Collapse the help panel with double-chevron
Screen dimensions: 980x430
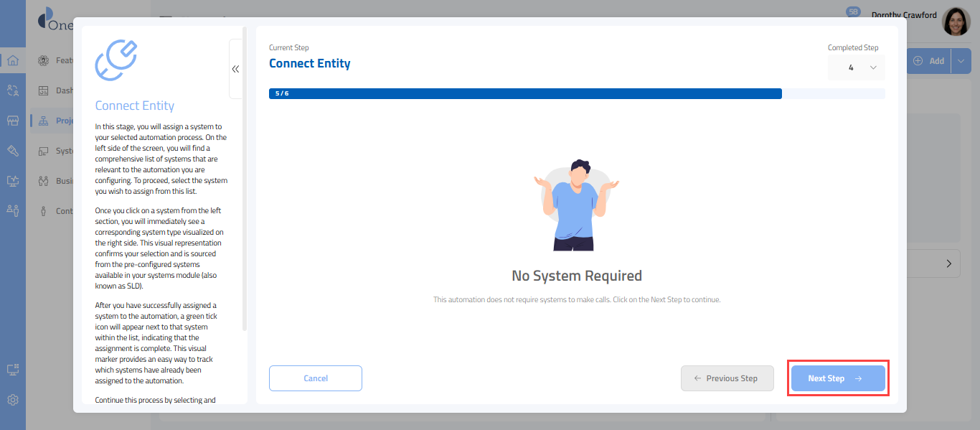235,69
